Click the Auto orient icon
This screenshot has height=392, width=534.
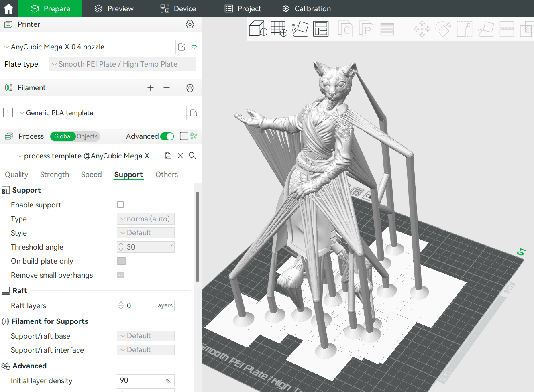(x=300, y=29)
